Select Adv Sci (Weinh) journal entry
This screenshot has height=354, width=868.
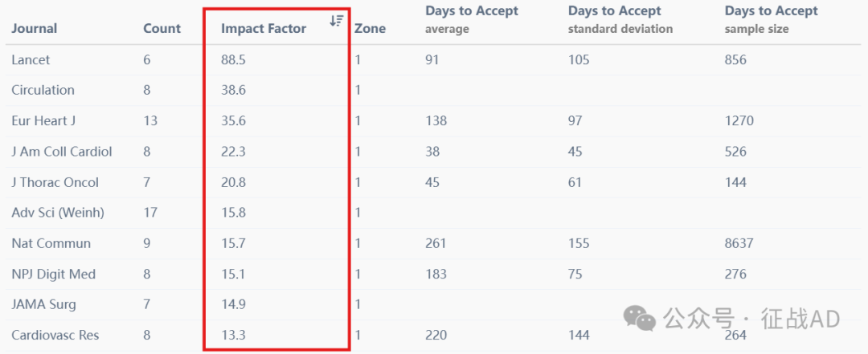(x=58, y=213)
